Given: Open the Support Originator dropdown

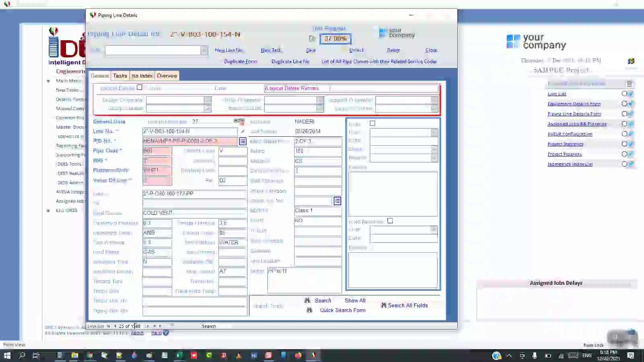Looking at the screenshot, I should [x=434, y=100].
